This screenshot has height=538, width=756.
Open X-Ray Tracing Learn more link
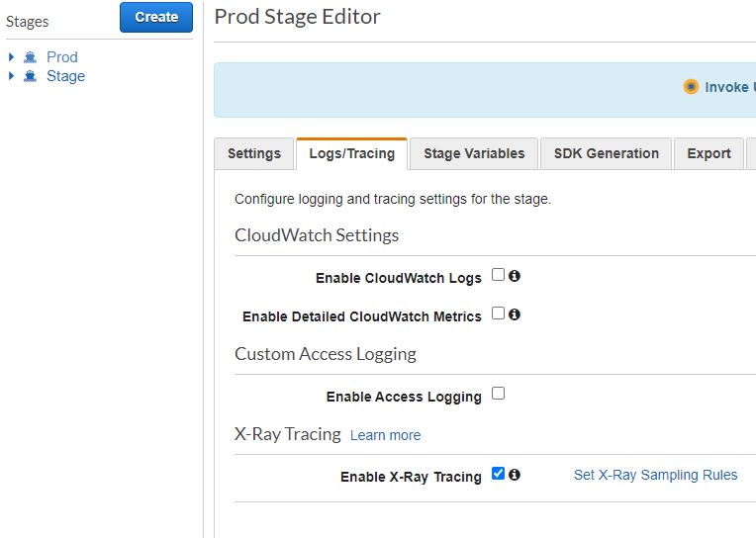pos(385,435)
